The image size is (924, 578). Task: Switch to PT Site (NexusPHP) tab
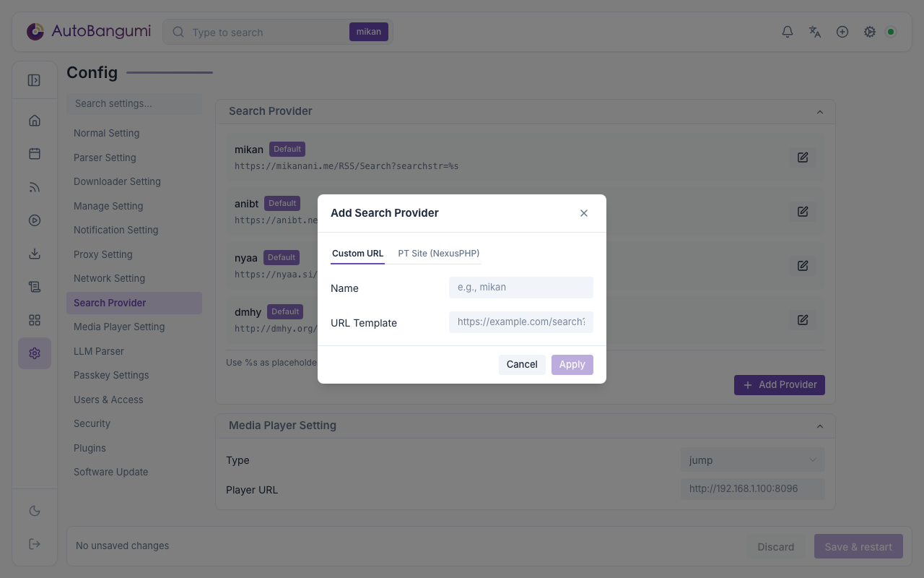coord(439,254)
